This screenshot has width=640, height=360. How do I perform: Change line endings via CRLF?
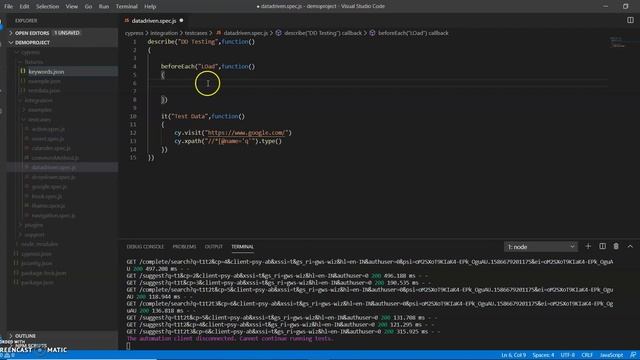coord(587,355)
